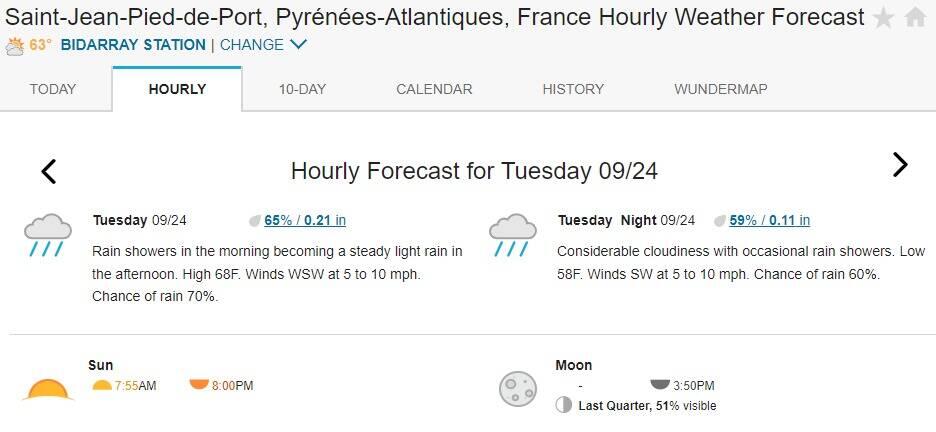The width and height of the screenshot is (936, 432).
Task: Click the moonset icon next to 3:50PM
Action: coord(660,384)
